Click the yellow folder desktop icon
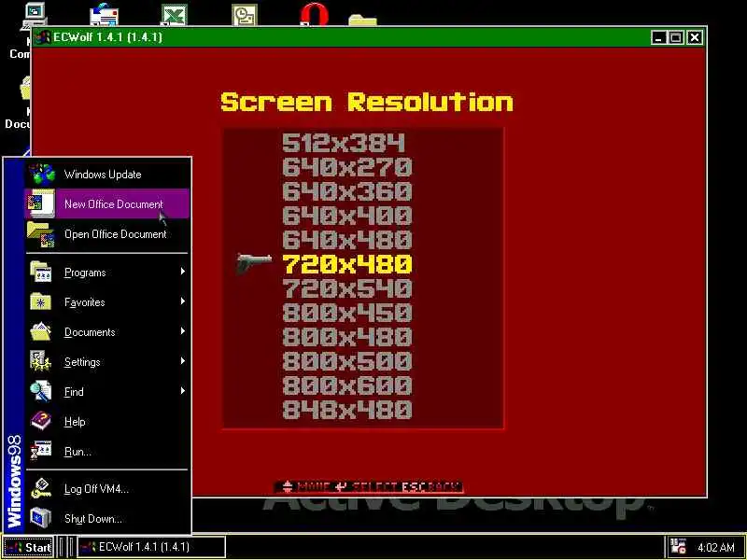747x560 pixels. tap(362, 20)
